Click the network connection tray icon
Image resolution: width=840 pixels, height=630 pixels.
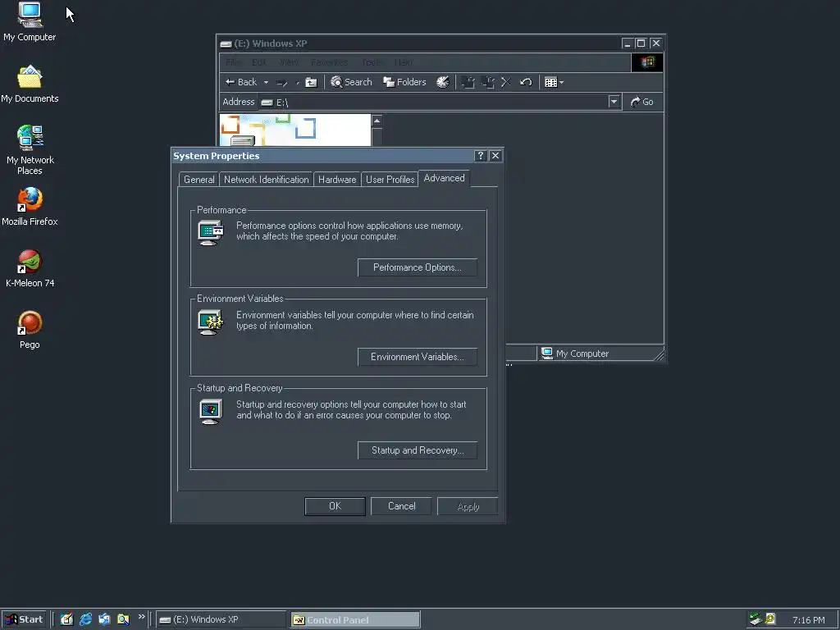[x=756, y=619]
